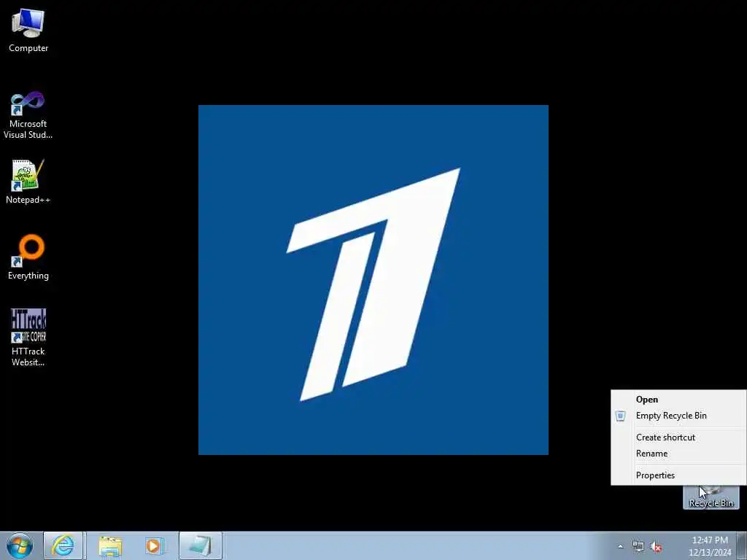Choose Empty Recycle Bin menu entry
Image resolution: width=747 pixels, height=560 pixels.
click(x=678, y=416)
